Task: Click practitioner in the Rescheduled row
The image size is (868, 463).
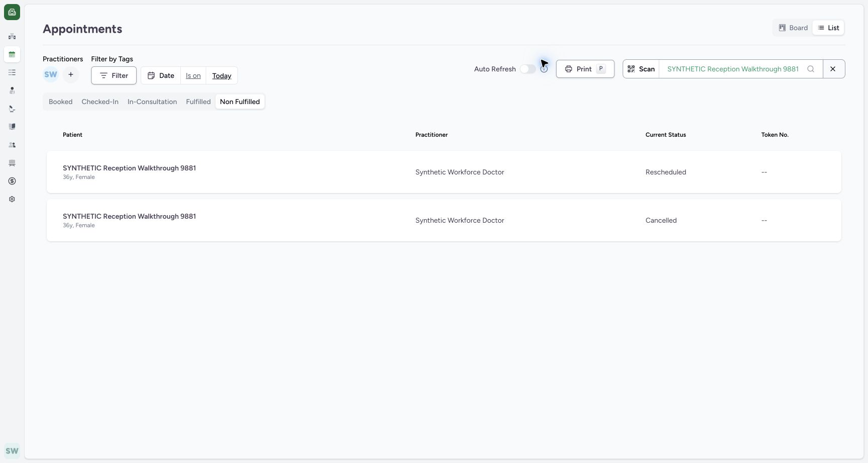Action: (x=460, y=172)
